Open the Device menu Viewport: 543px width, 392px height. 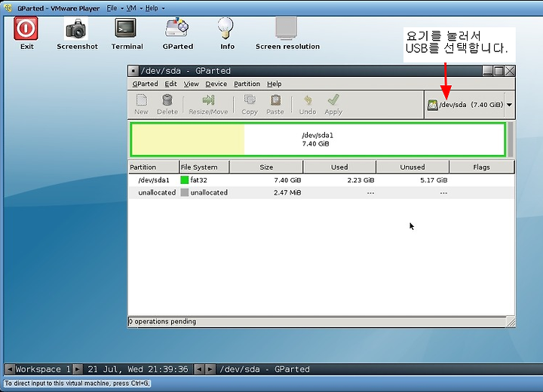(216, 84)
